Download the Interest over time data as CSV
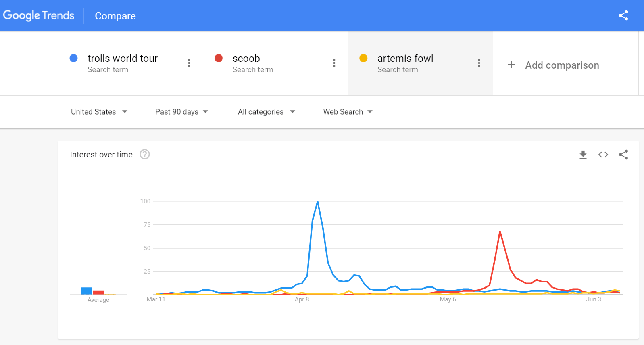The width and height of the screenshot is (644, 345). tap(583, 155)
